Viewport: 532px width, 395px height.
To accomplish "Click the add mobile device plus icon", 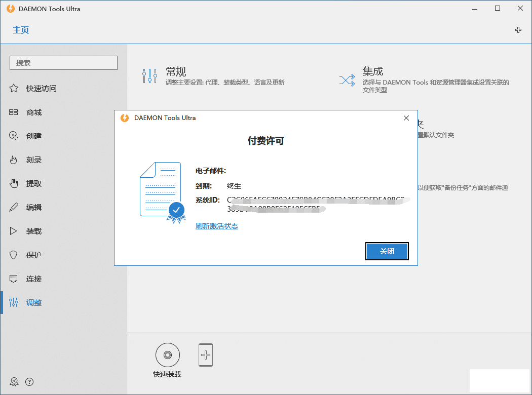I will (x=206, y=355).
